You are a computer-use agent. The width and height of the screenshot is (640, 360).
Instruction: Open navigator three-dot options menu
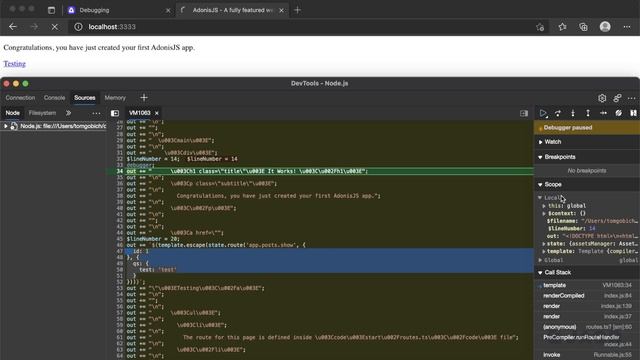(96, 113)
